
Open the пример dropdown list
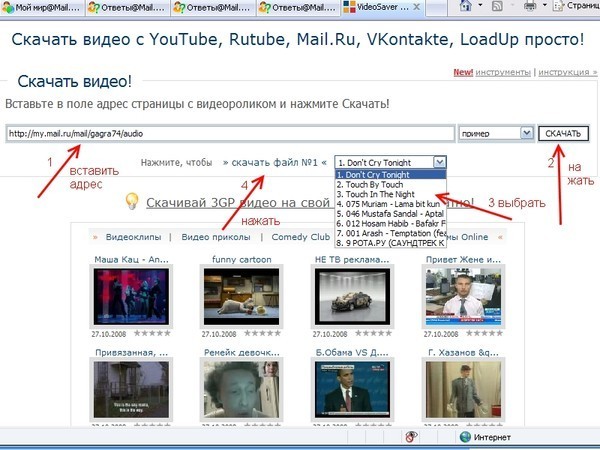pyautogui.click(x=527, y=133)
